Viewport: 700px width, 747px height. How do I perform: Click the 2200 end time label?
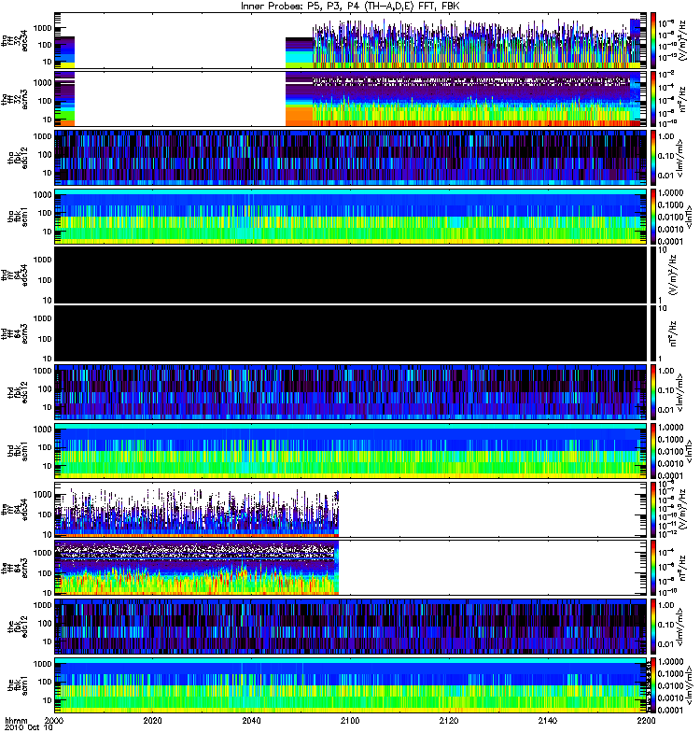pyautogui.click(x=646, y=720)
